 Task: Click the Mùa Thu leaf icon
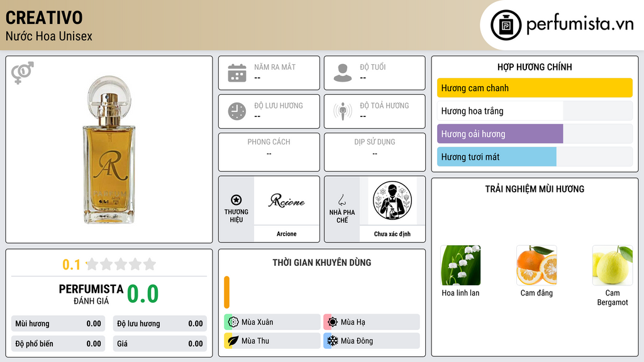[233, 341]
